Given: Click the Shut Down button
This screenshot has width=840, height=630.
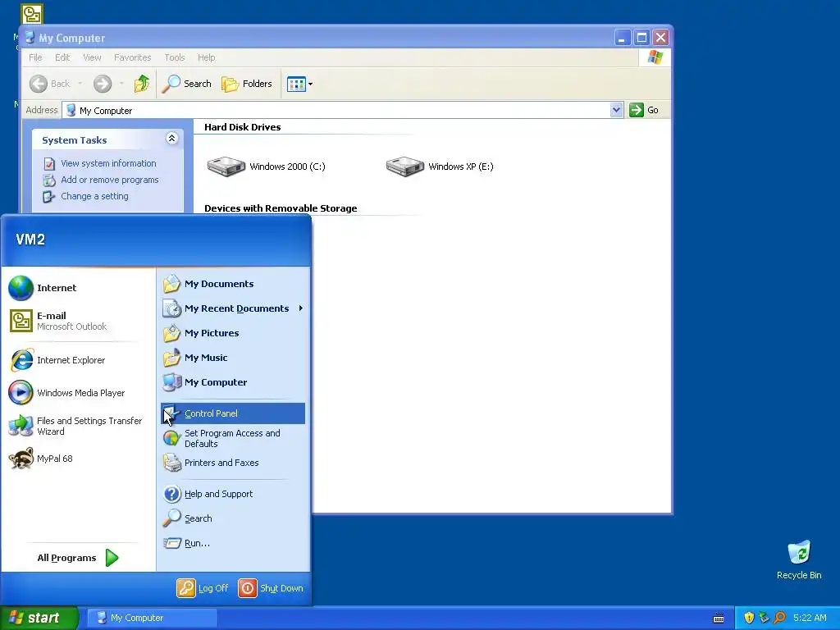Looking at the screenshot, I should pyautogui.click(x=271, y=588).
